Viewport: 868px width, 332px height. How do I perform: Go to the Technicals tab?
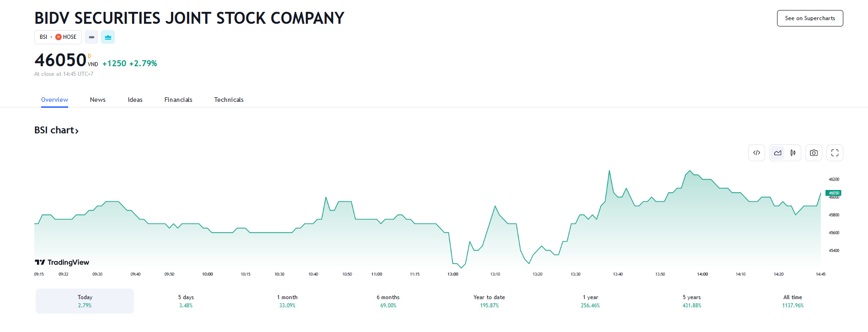click(x=229, y=100)
